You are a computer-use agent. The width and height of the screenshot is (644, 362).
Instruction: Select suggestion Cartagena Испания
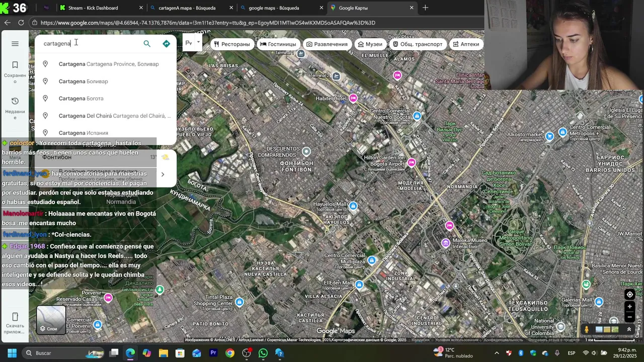click(106, 133)
